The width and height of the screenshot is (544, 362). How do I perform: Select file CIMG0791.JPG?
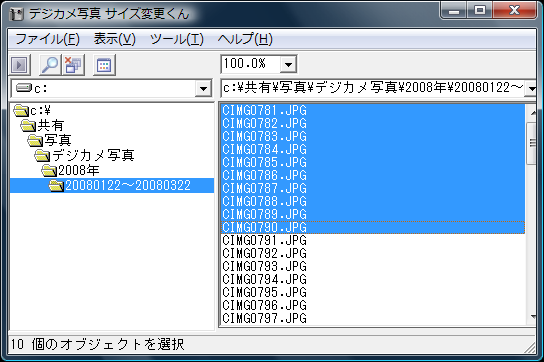(x=373, y=240)
